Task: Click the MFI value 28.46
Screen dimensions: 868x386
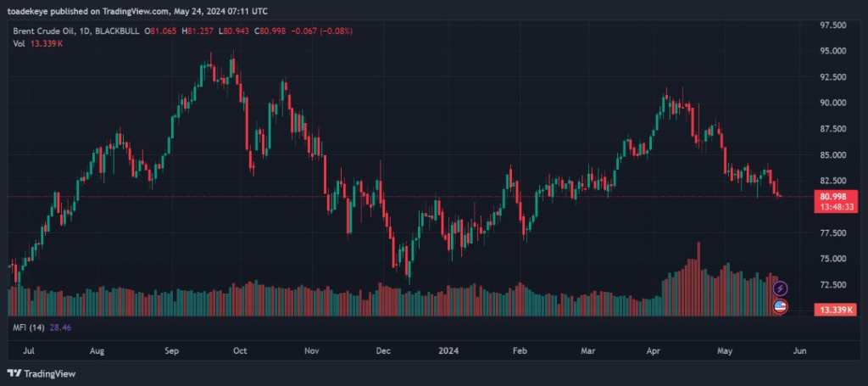Action: click(x=60, y=325)
